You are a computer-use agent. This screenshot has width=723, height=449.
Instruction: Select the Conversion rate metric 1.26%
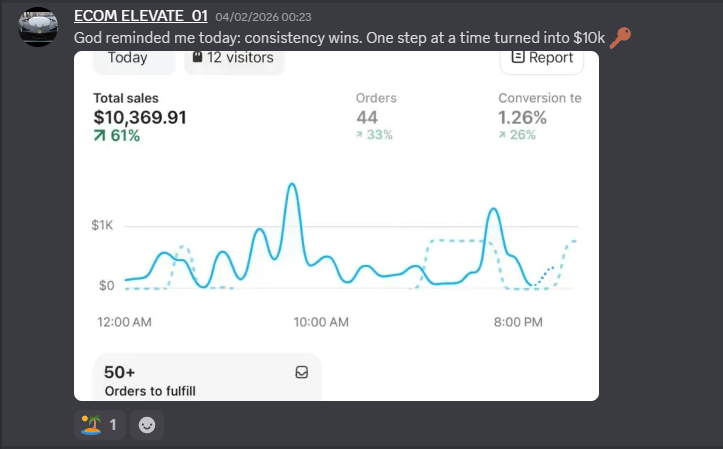pos(522,117)
